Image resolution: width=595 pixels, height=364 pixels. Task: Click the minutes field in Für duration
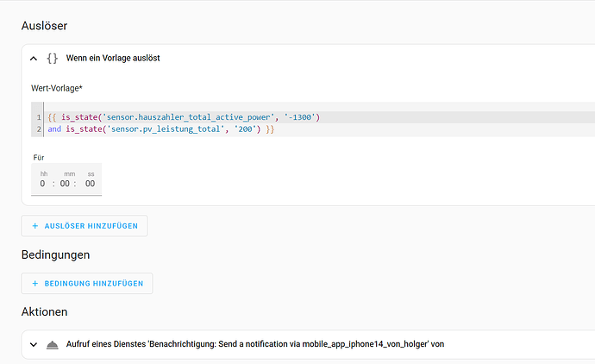pyautogui.click(x=65, y=184)
